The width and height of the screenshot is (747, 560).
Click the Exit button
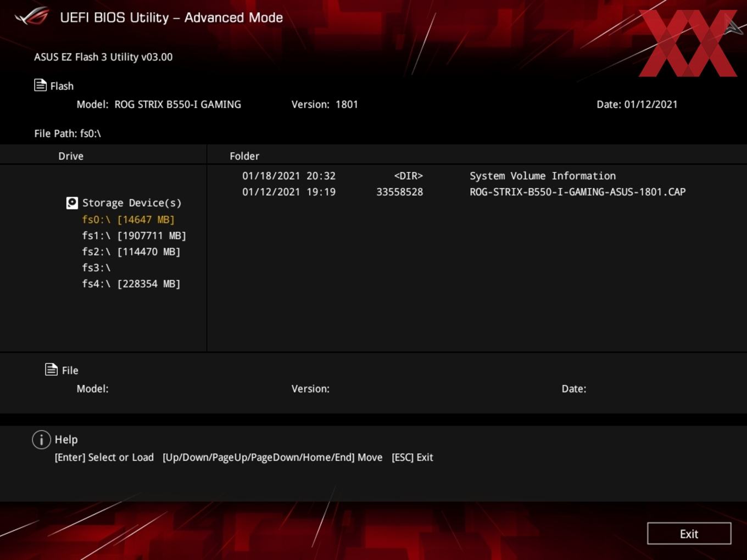(x=689, y=534)
